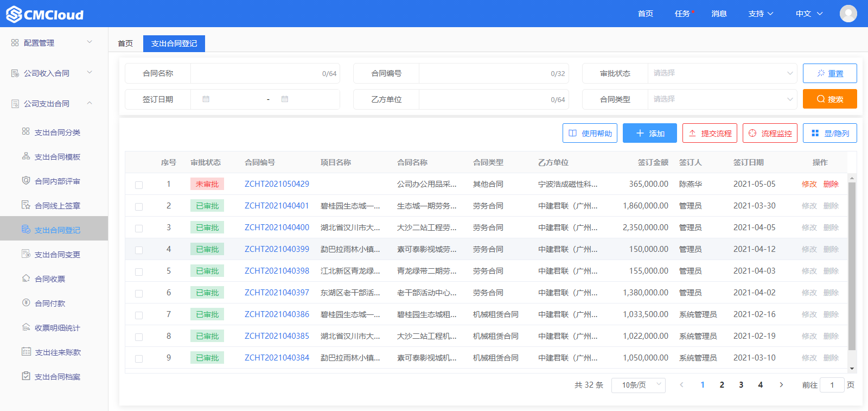Switch to the 首页 page tab
Viewport: 868px width, 411px height.
[125, 43]
